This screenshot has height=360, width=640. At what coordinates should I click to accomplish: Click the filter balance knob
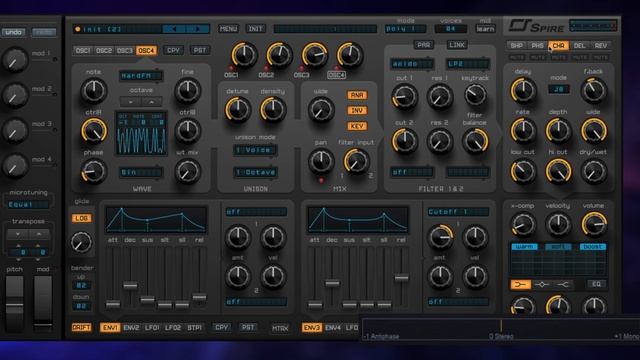point(475,141)
